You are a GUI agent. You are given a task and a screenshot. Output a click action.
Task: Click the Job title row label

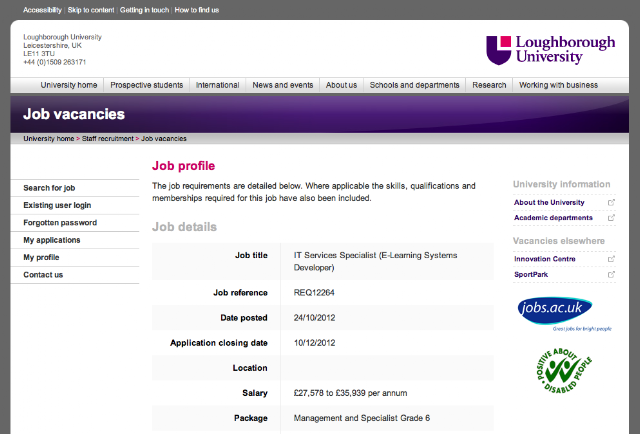(251, 255)
